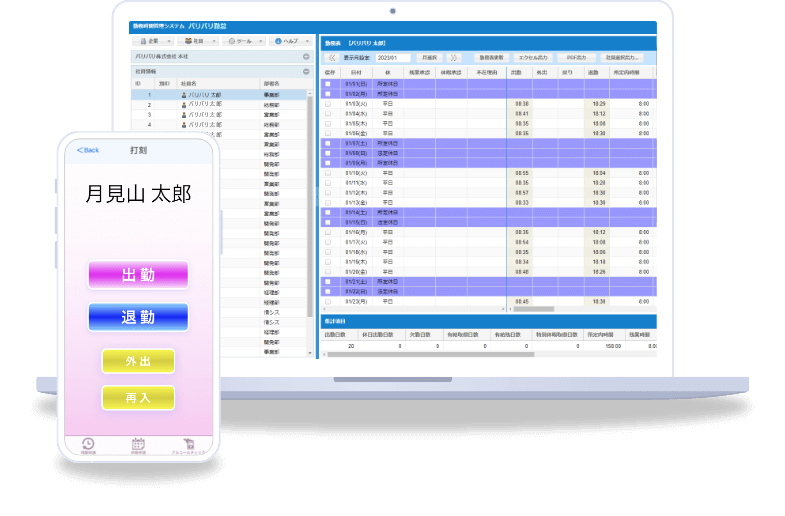Viewport: 785px width, 516px height.
Task: Click person icon in employee row 2
Action: pyautogui.click(x=184, y=105)
